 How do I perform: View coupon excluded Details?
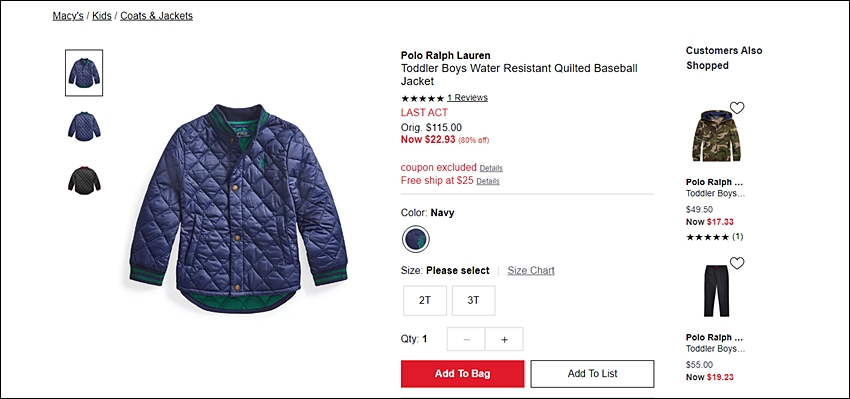coord(491,168)
